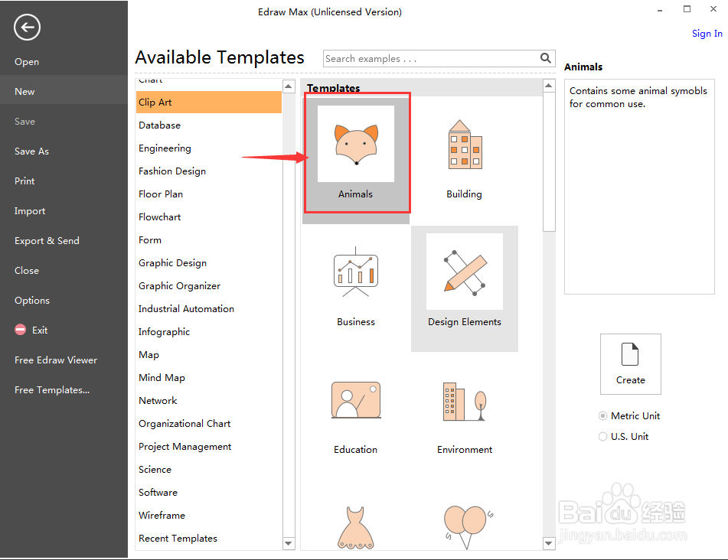Open Free Templates... link
The height and width of the screenshot is (560, 728).
pos(52,390)
